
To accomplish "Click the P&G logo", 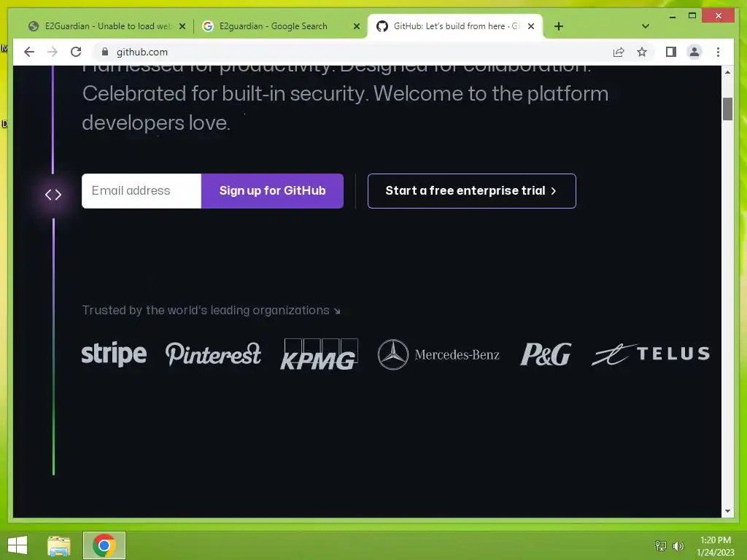I will [546, 354].
